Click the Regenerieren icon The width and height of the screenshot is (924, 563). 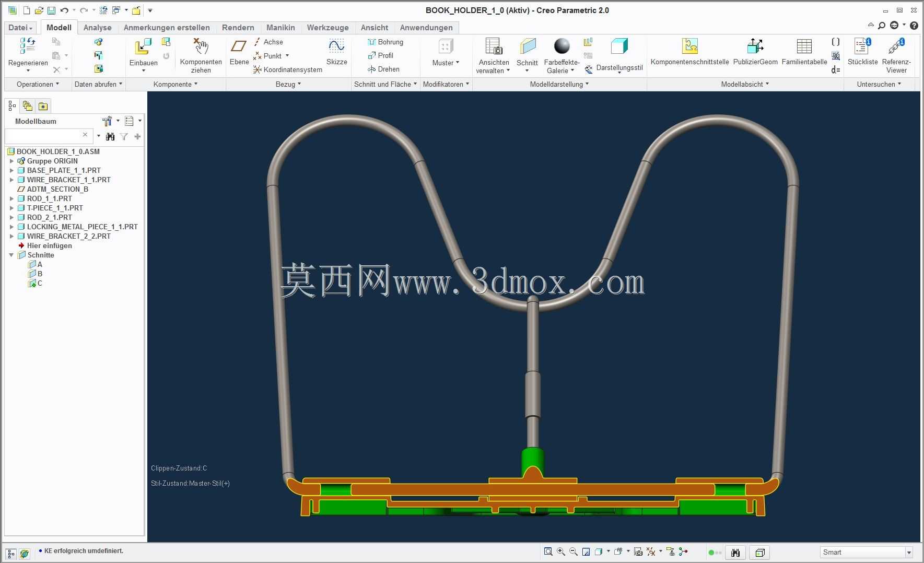click(28, 47)
